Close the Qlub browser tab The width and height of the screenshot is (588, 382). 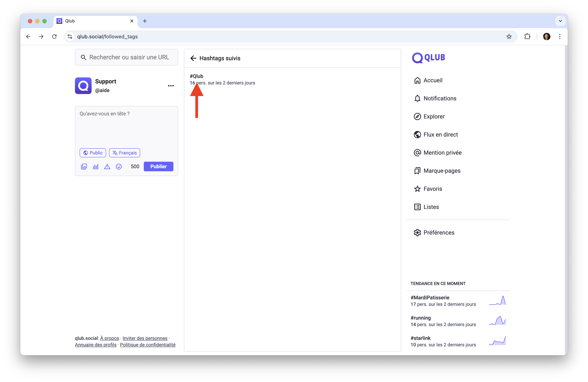click(132, 21)
